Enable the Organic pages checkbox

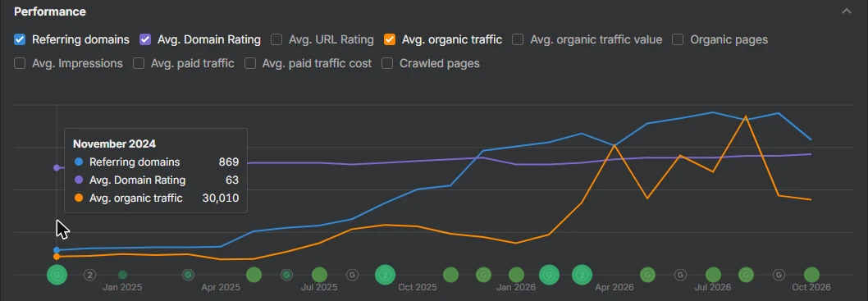pyautogui.click(x=678, y=40)
